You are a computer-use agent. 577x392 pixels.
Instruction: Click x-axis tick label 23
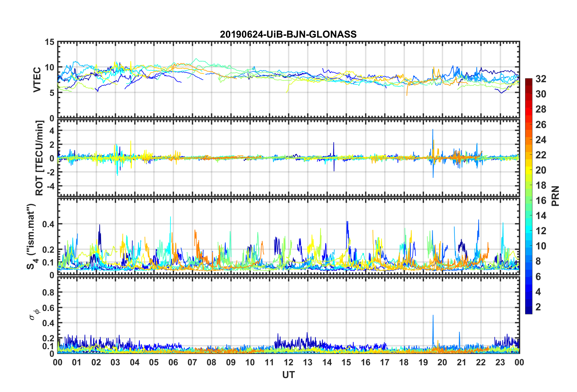pos(500,363)
